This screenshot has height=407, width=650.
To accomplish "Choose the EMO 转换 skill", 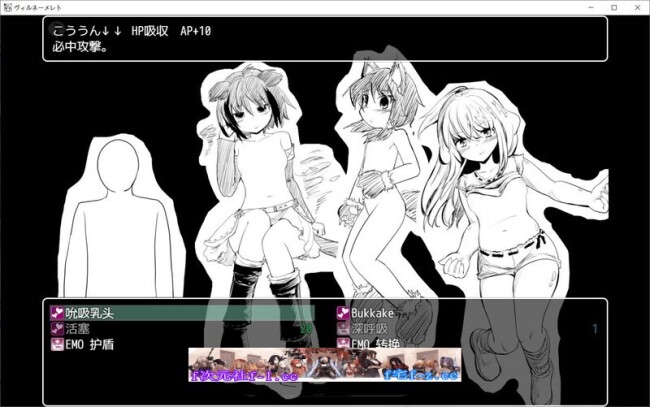I will click(x=387, y=344).
